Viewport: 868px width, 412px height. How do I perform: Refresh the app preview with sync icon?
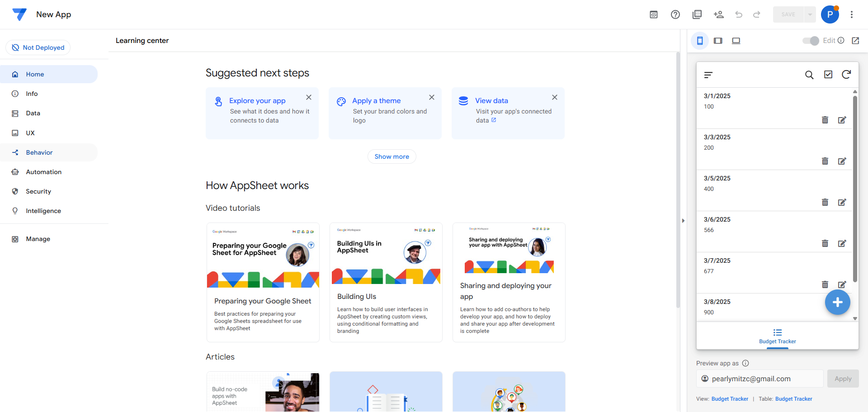tap(846, 75)
